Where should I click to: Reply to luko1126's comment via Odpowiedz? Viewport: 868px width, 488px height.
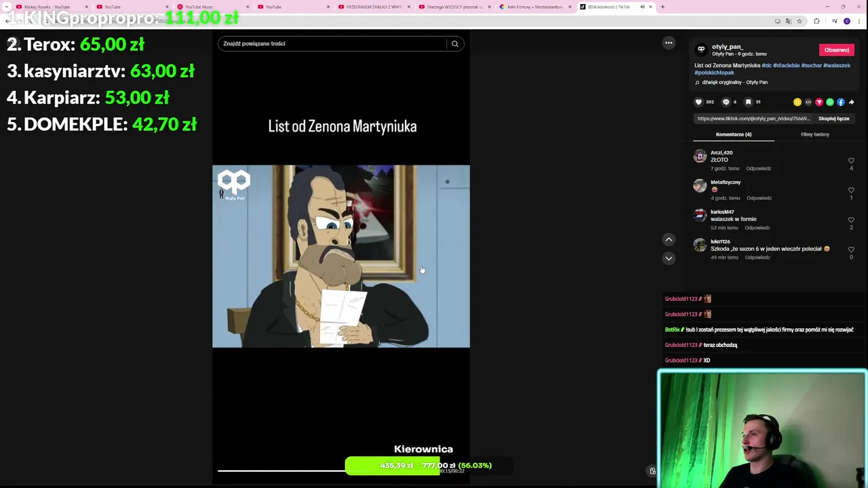tap(757, 258)
